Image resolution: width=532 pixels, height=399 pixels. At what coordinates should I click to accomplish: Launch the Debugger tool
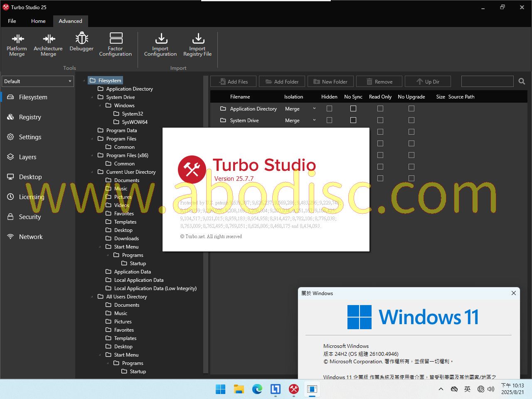point(81,42)
